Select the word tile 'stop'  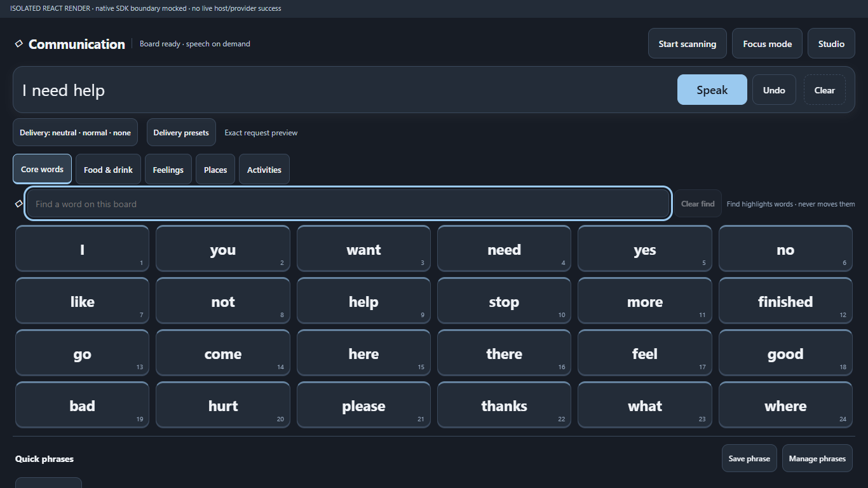pyautogui.click(x=504, y=301)
